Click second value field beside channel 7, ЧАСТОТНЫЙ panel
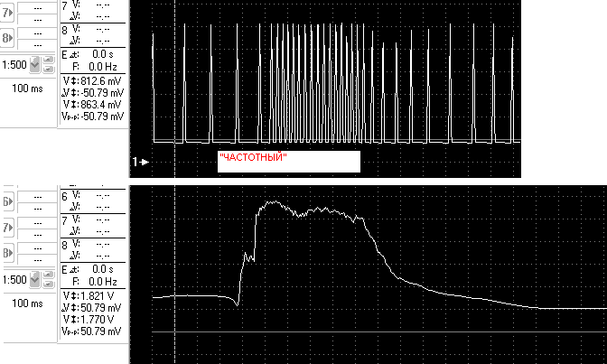The width and height of the screenshot is (607, 364). point(37,19)
